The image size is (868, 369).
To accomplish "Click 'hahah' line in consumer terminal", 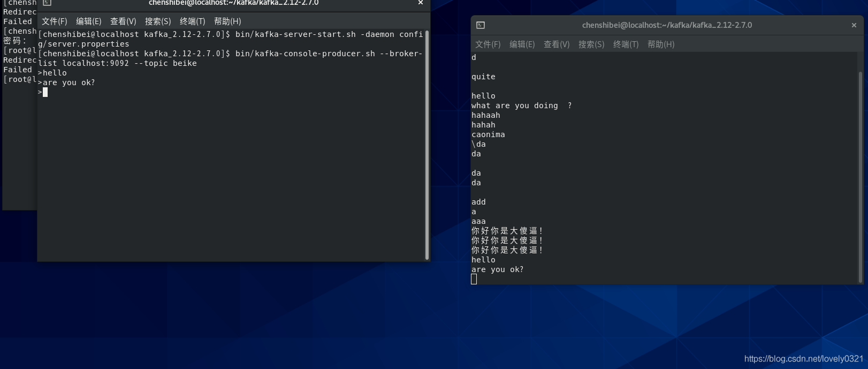I will (x=483, y=125).
